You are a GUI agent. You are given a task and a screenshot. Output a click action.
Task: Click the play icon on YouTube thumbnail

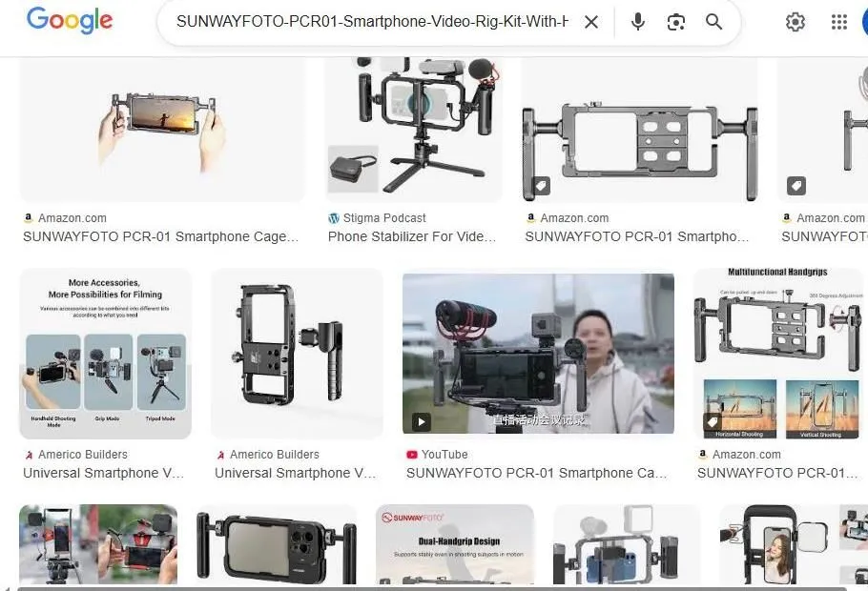click(422, 421)
